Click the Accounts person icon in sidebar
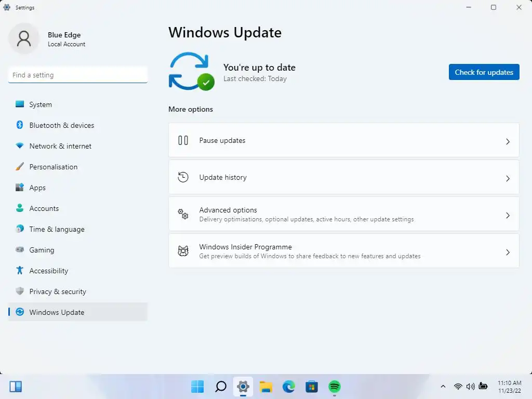 [x=20, y=208]
